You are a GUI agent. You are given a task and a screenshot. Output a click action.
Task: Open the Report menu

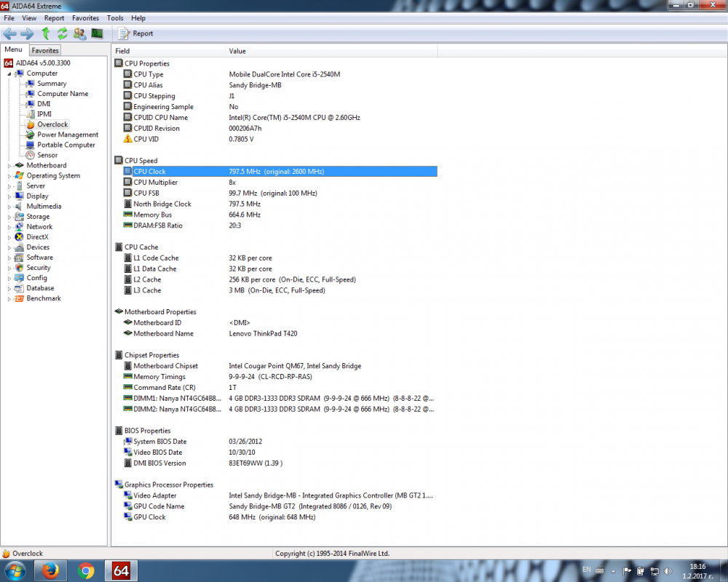pyautogui.click(x=55, y=18)
